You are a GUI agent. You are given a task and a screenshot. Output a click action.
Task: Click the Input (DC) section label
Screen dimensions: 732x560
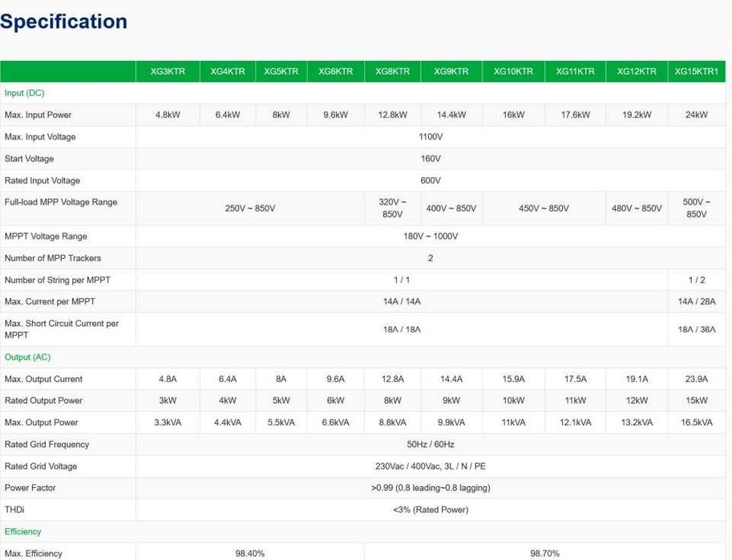pyautogui.click(x=24, y=93)
